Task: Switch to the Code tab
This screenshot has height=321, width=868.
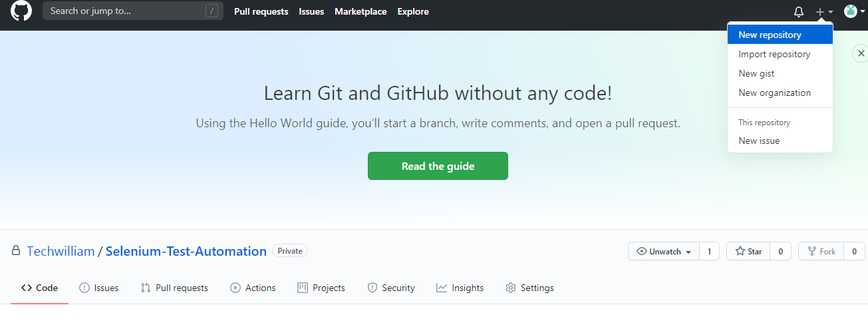Action: 39,288
